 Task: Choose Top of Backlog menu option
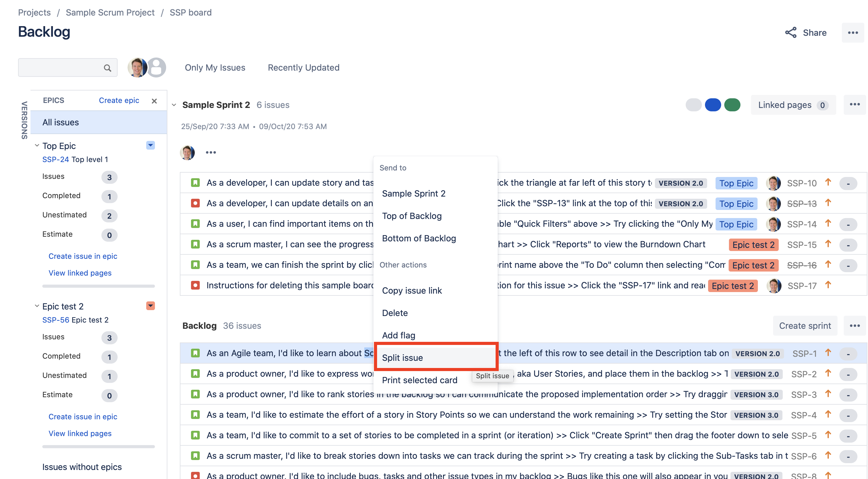pos(412,216)
